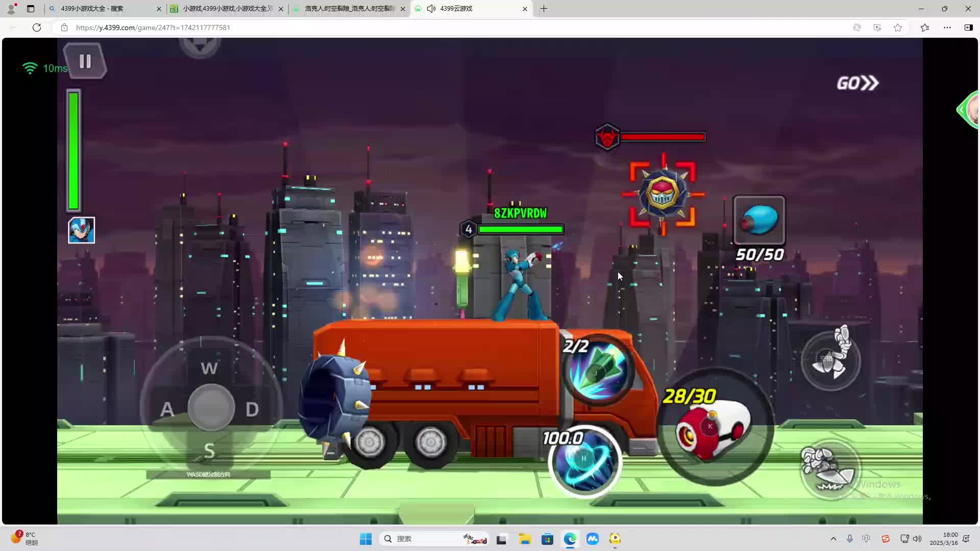Add page to favorites with star
Viewport: 980px width, 551px height.
pos(898,28)
